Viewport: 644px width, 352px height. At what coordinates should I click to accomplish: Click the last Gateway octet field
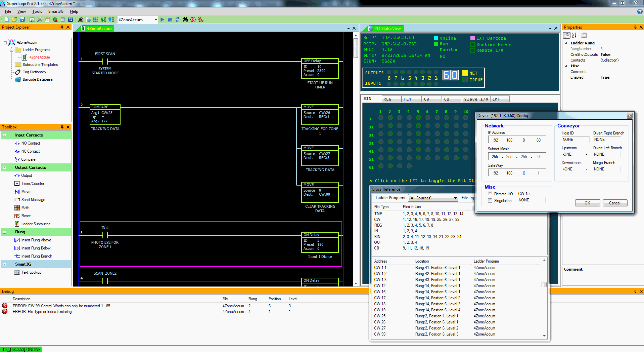(x=539, y=173)
